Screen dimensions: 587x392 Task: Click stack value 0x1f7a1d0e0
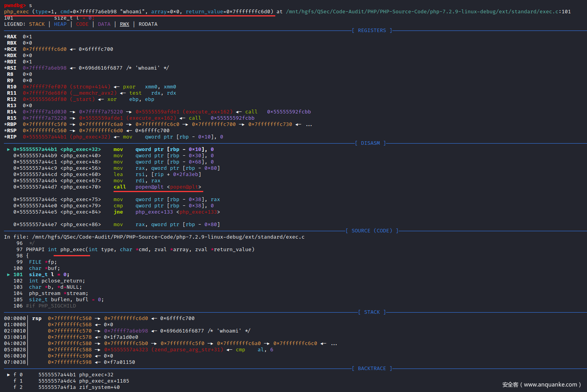(121, 337)
